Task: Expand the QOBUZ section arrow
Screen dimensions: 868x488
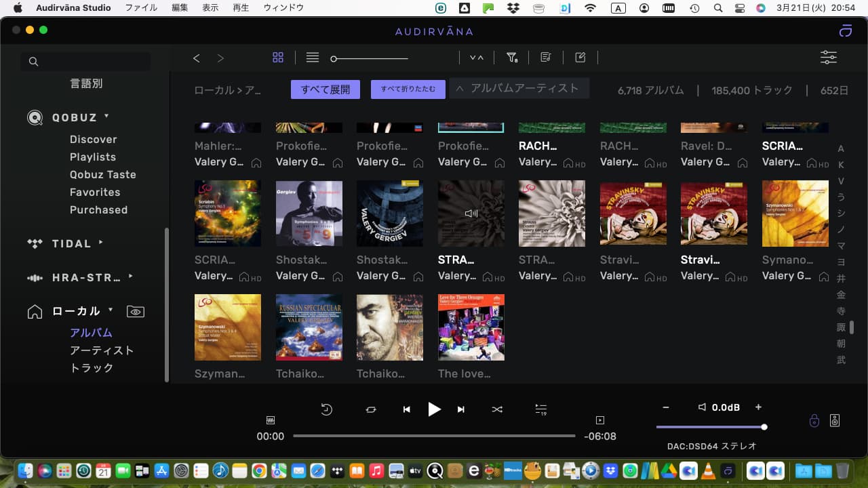Action: tap(106, 117)
